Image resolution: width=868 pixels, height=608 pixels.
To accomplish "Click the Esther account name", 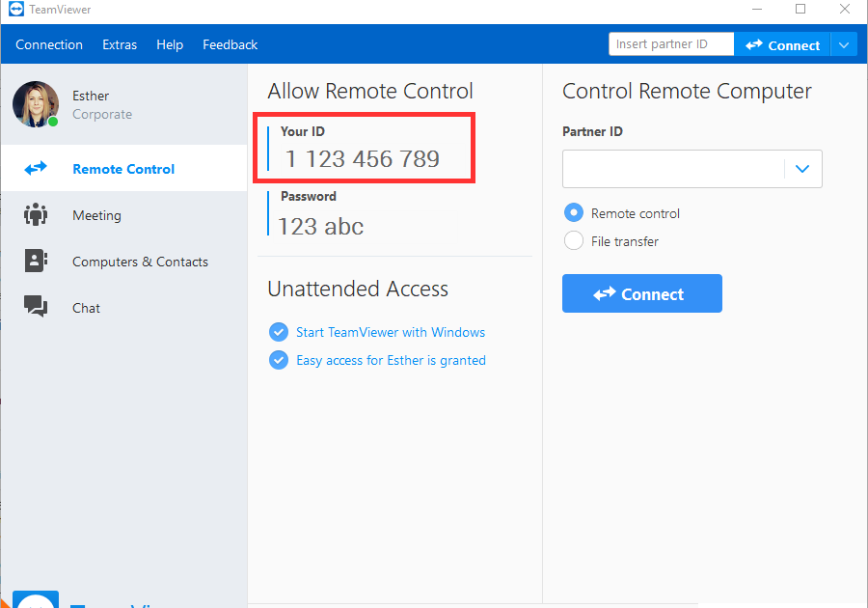I will [x=91, y=96].
